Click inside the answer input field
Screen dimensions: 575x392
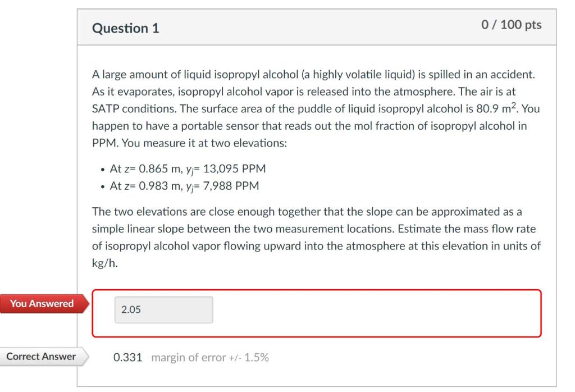click(163, 309)
